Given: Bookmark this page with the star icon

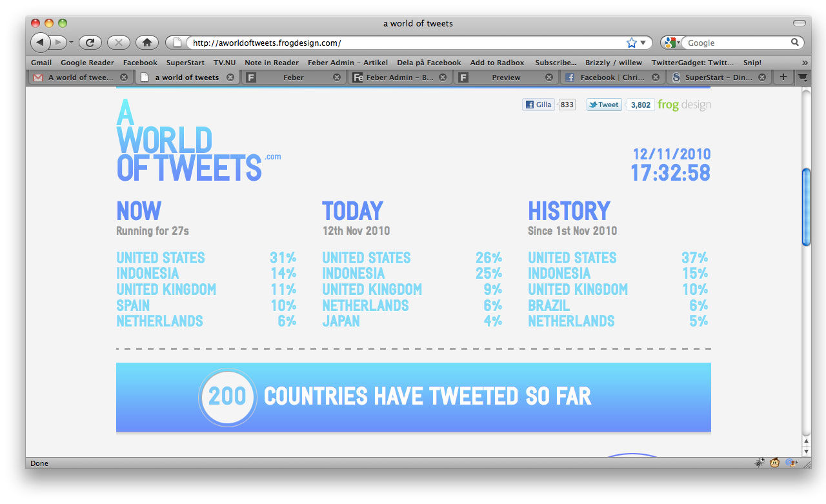Looking at the screenshot, I should coord(631,43).
